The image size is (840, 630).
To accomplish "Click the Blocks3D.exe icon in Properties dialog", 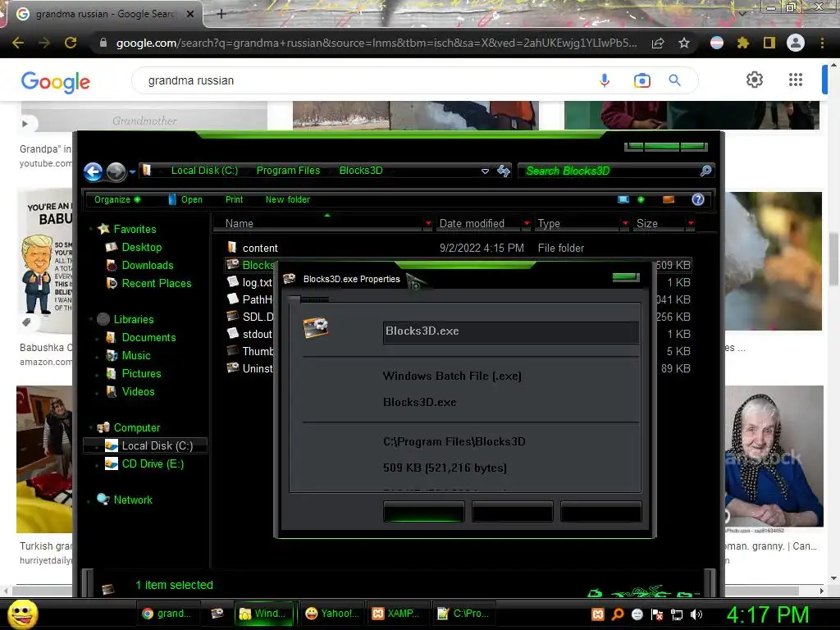I will click(x=316, y=328).
